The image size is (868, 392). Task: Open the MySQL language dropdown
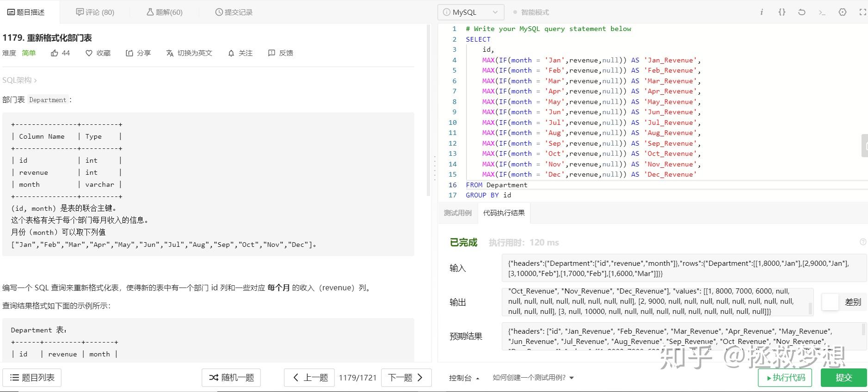coord(470,12)
